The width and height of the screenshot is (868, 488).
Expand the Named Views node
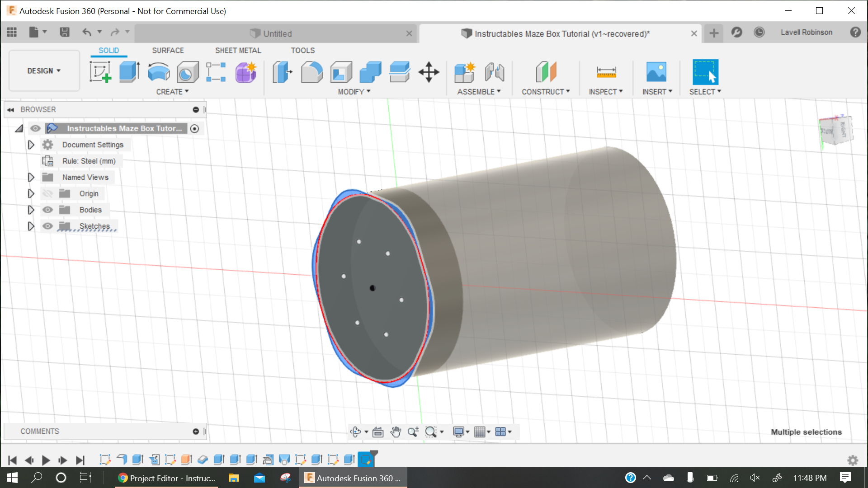(31, 177)
